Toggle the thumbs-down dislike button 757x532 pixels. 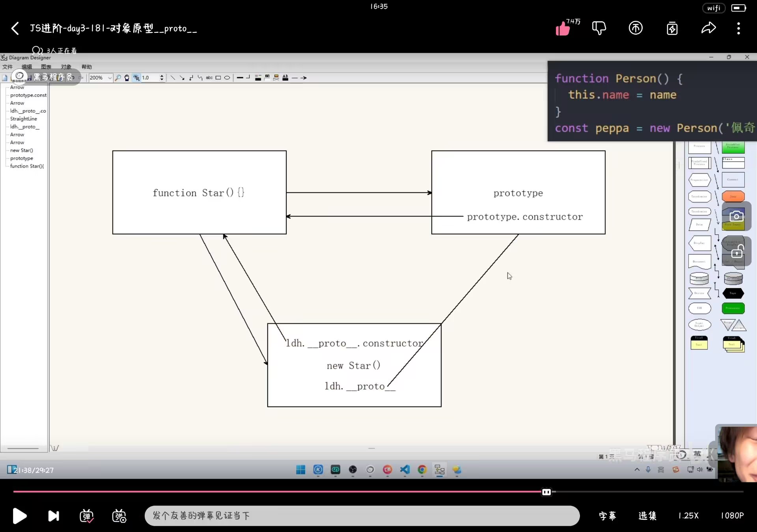click(599, 28)
